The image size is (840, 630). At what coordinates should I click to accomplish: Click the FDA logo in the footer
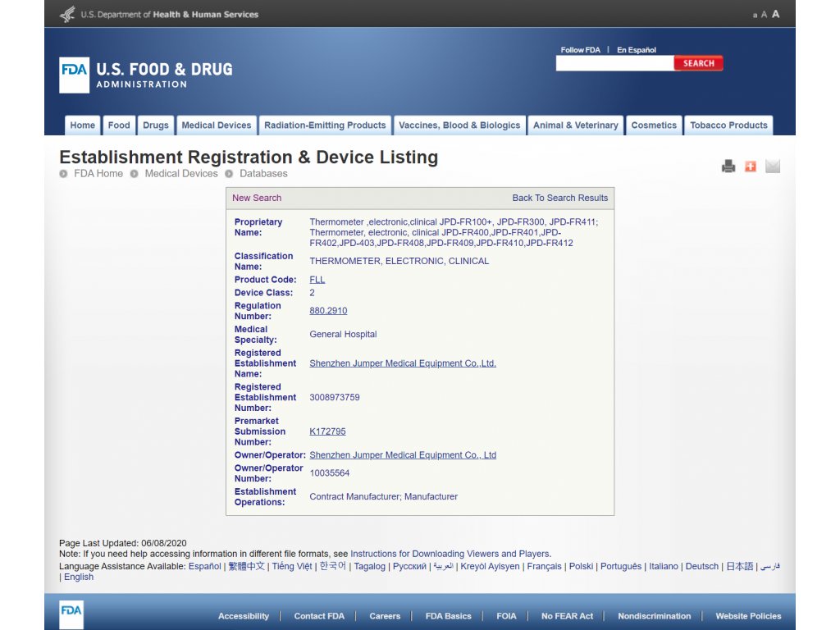pyautogui.click(x=71, y=614)
